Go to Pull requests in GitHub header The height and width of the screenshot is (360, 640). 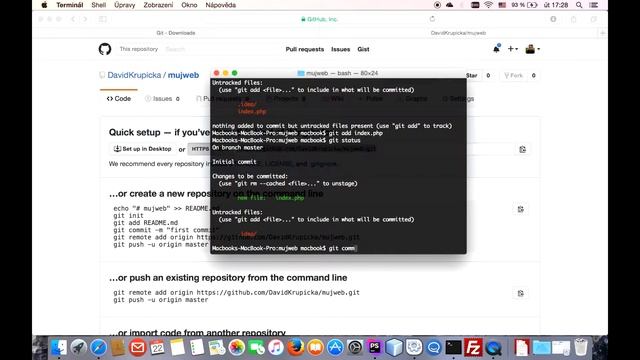(x=304, y=49)
